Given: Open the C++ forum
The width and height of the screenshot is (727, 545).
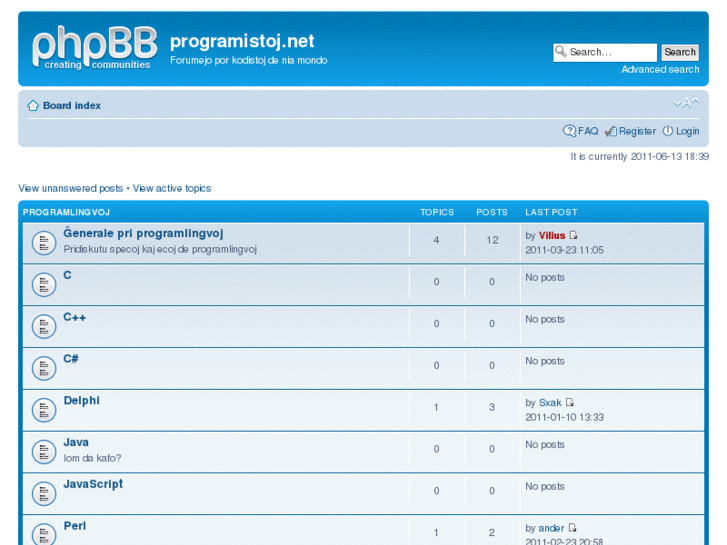Looking at the screenshot, I should pyautogui.click(x=75, y=317).
